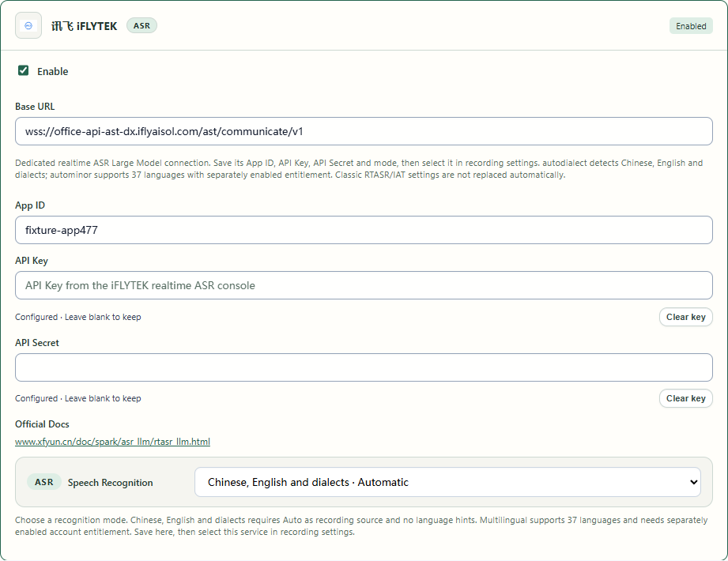Clear key for the API Key
Screen dimensions: 728x561
(685, 317)
